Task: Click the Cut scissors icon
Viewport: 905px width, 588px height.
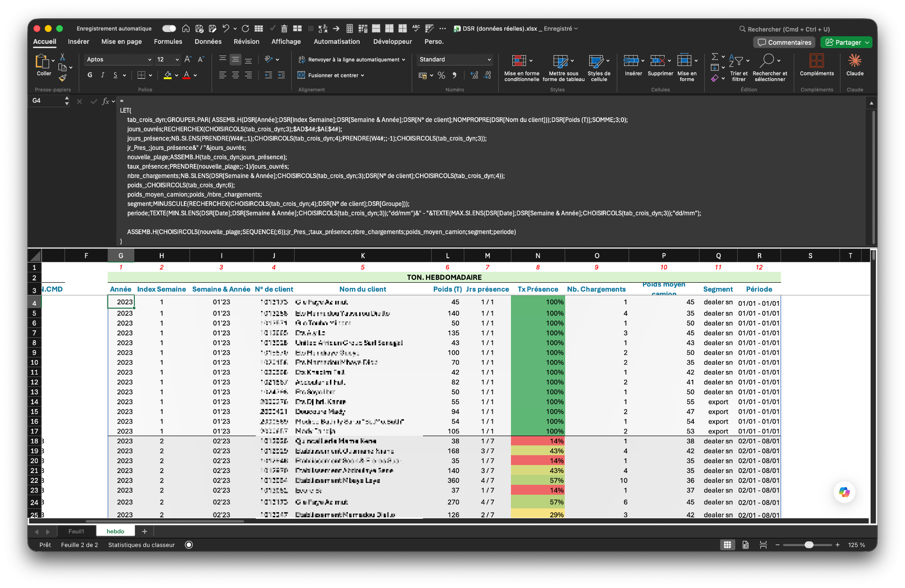Action: coord(62,57)
